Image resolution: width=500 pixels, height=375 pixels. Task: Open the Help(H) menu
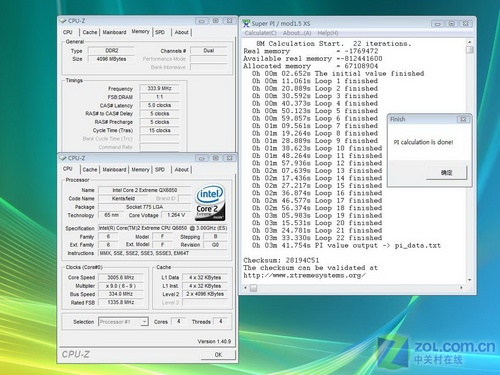coord(328,33)
